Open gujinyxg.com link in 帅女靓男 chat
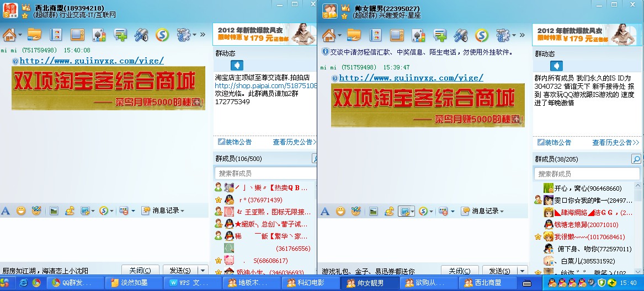 tap(411, 78)
